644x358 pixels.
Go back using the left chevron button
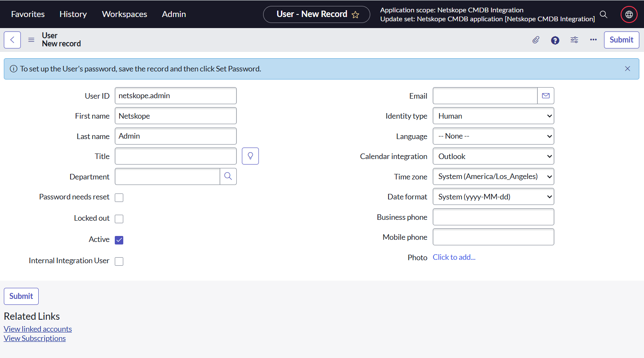click(x=12, y=40)
